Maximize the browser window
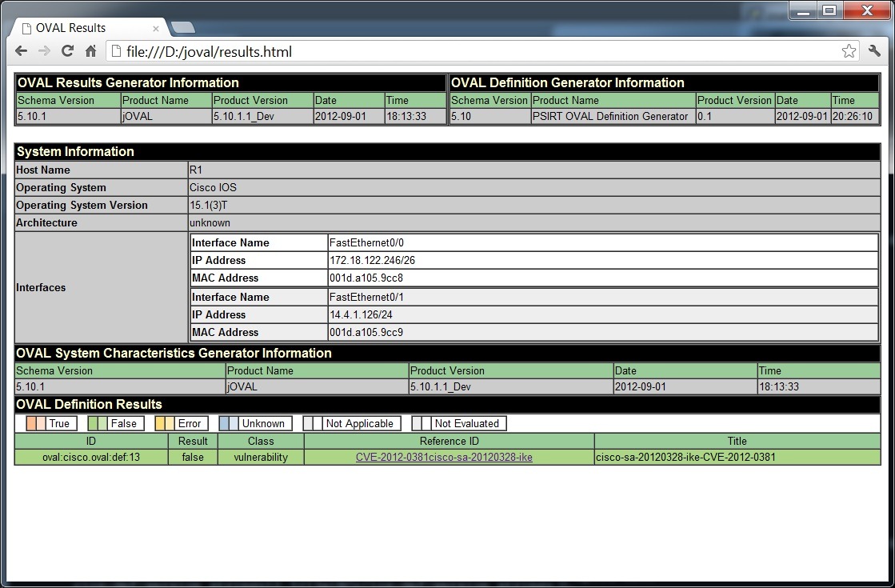The height and width of the screenshot is (588, 895). tap(830, 11)
